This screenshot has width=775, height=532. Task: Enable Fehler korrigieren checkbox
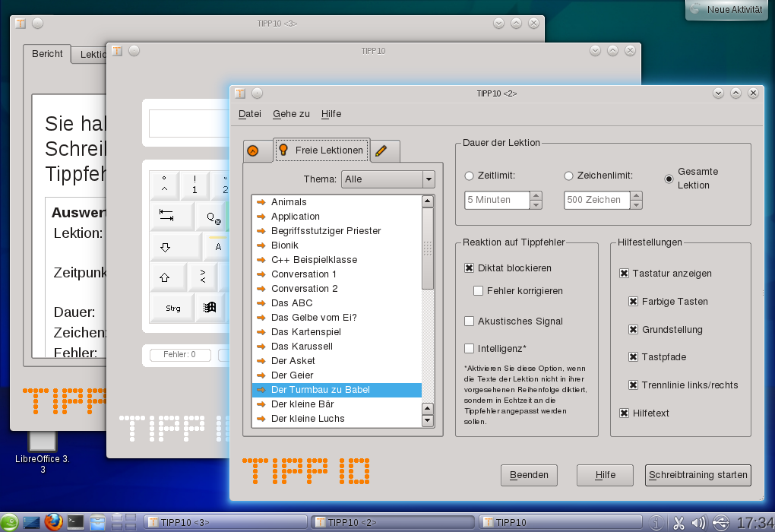click(478, 291)
